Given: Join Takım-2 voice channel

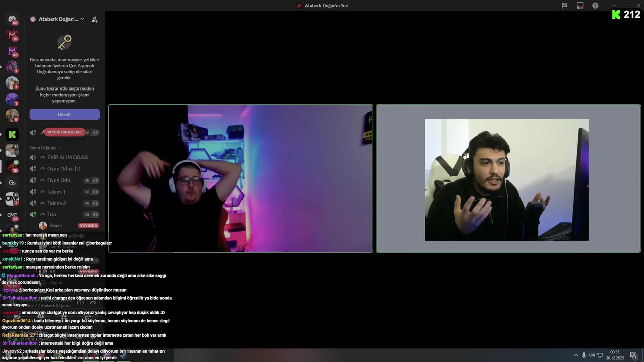Looking at the screenshot, I should [64, 203].
